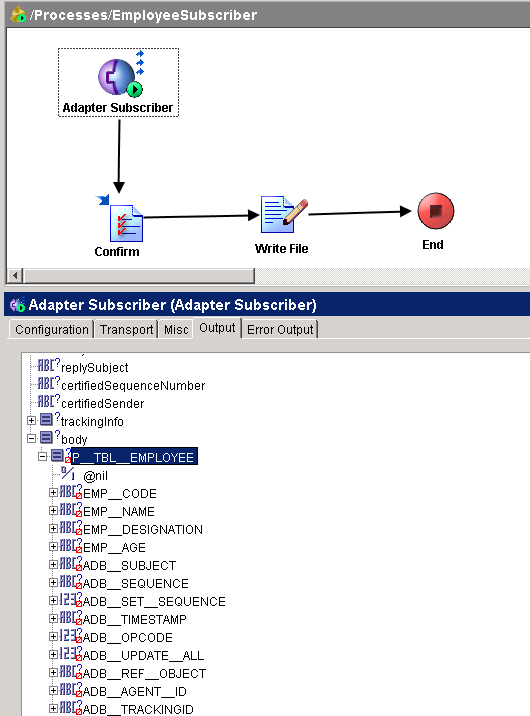Open the Error Output tab
530x716 pixels.
click(280, 329)
